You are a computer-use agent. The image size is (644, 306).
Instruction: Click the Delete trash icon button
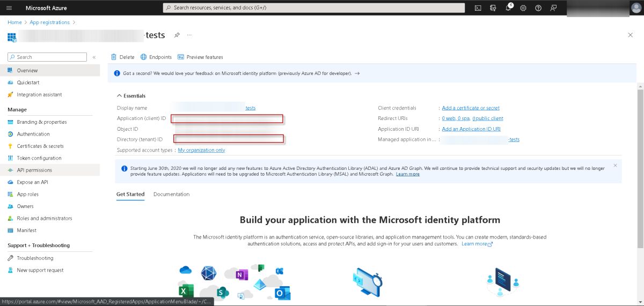click(122, 57)
